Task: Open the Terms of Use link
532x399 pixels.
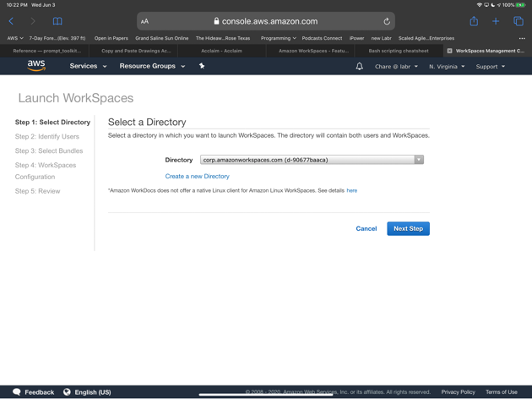Action: tap(502, 392)
